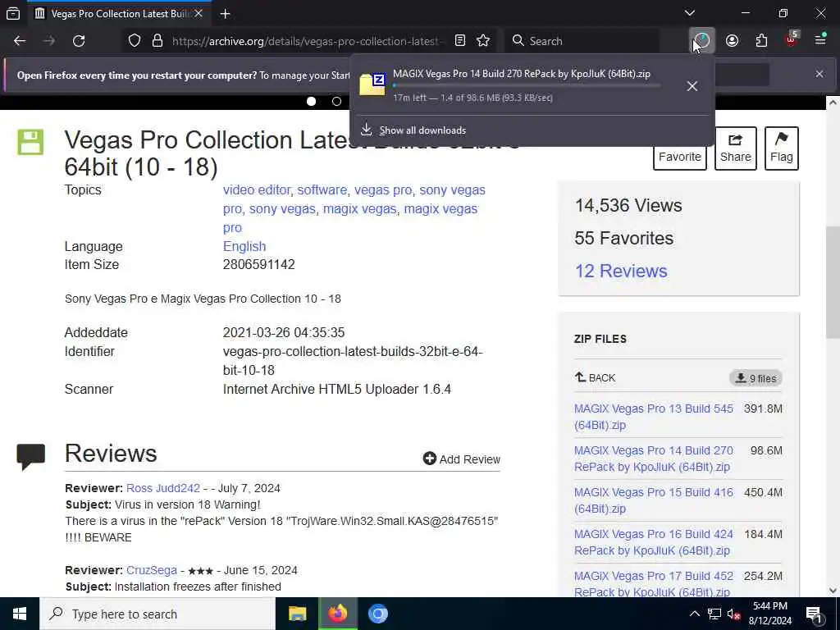Select the first carousel dot
Screen dimensions: 840x630
311,101
